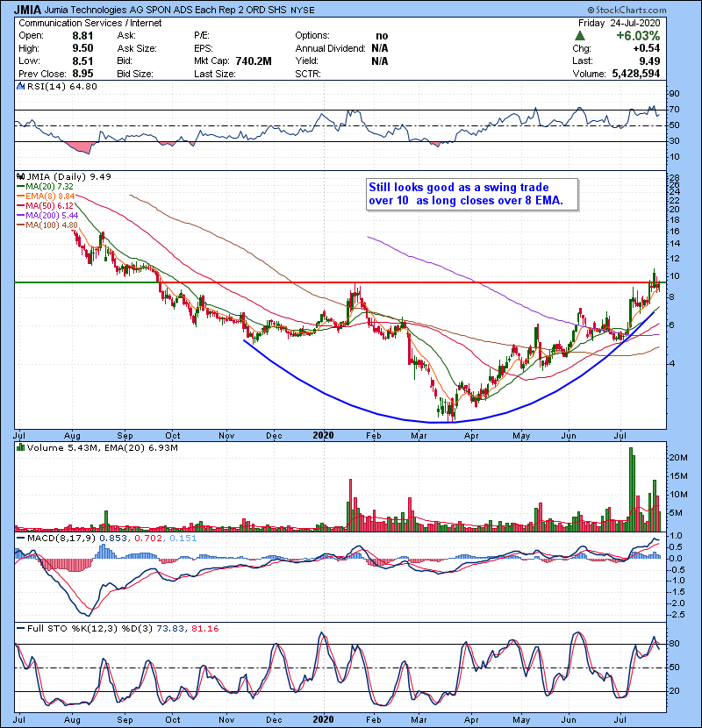Click the RSI area-chart icon beside RSI(14)
The height and width of the screenshot is (728, 702).
tap(20, 86)
